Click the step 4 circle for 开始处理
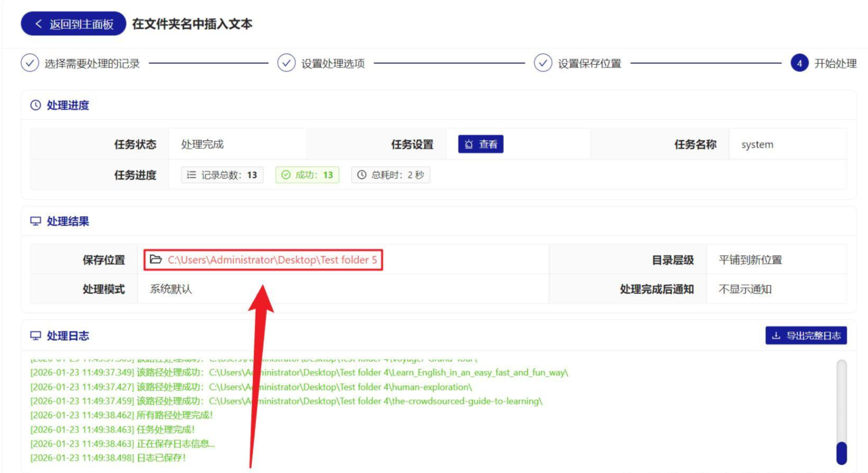 [x=799, y=63]
